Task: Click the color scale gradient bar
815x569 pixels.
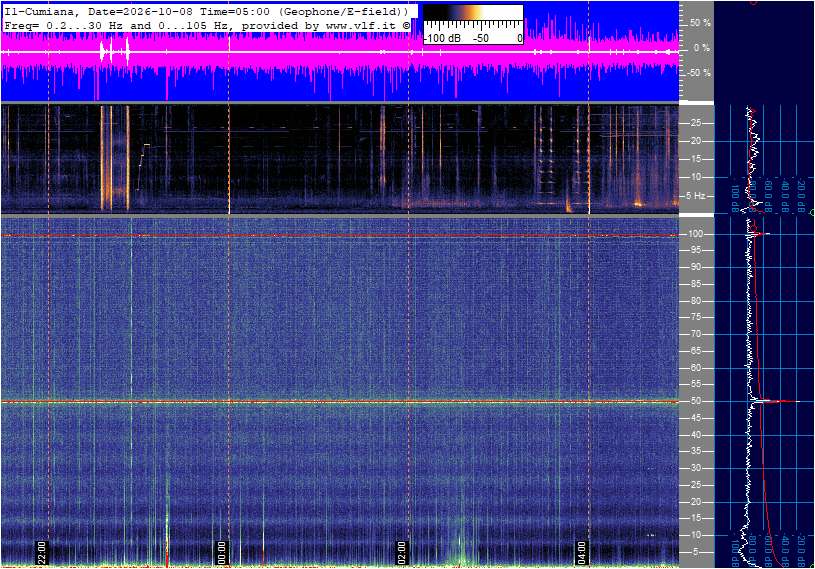Action: coord(473,13)
